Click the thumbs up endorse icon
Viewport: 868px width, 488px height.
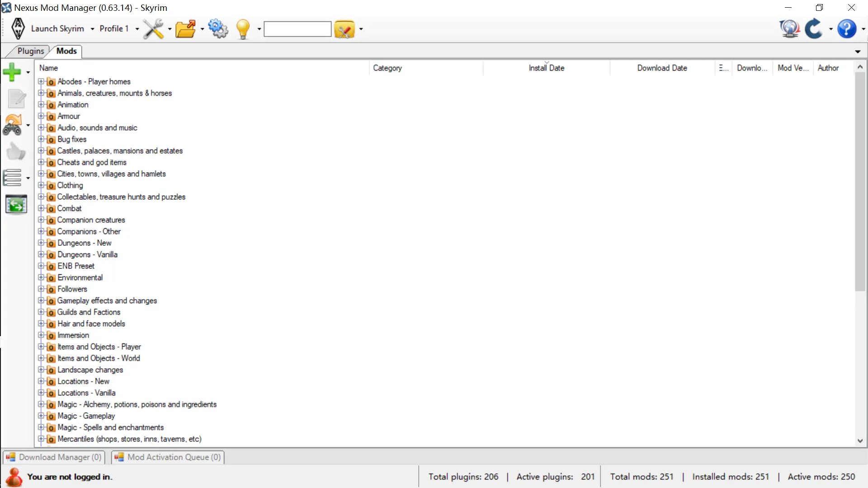[x=16, y=152]
